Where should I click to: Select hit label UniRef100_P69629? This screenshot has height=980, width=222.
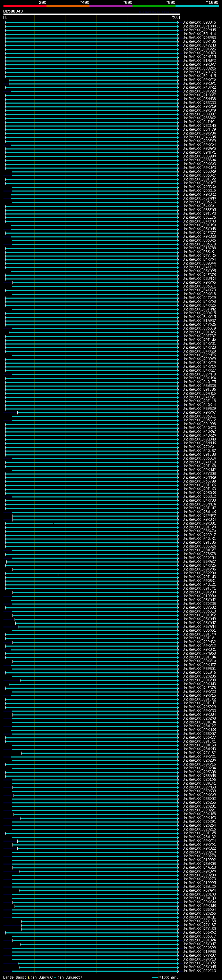coord(199,408)
